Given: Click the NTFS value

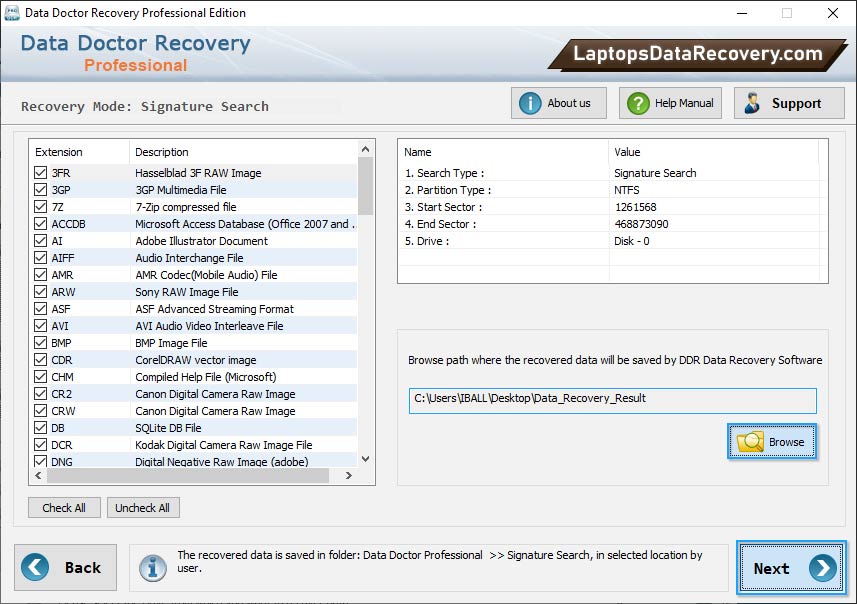Looking at the screenshot, I should click(x=626, y=190).
